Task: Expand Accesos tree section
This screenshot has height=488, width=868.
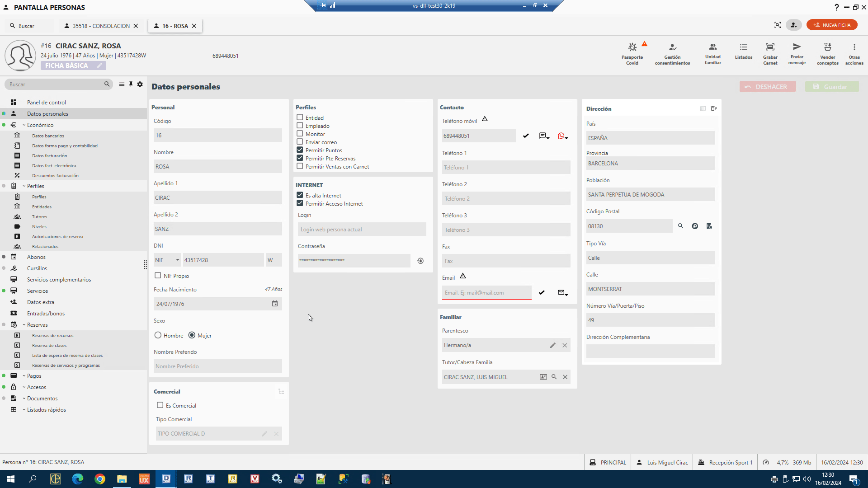Action: coord(24,387)
